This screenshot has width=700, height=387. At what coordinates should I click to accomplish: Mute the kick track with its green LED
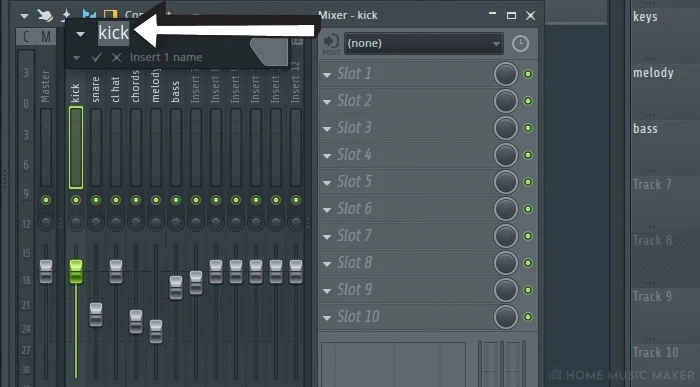tap(76, 200)
